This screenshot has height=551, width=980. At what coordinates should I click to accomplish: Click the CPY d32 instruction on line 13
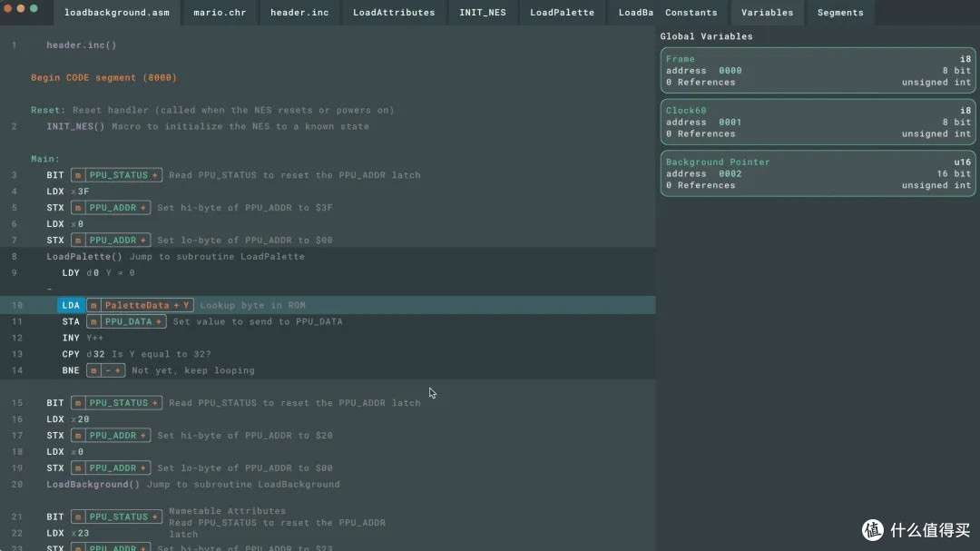click(x=83, y=354)
